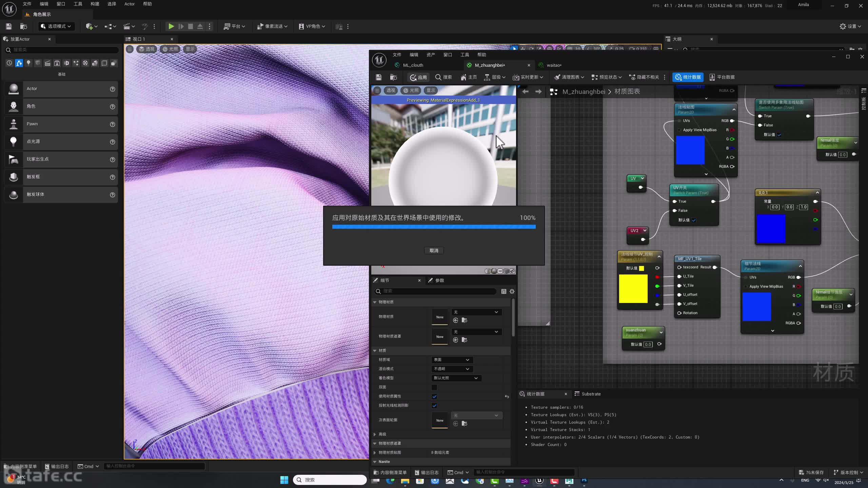Open 像素流送 dropdown

[273, 26]
